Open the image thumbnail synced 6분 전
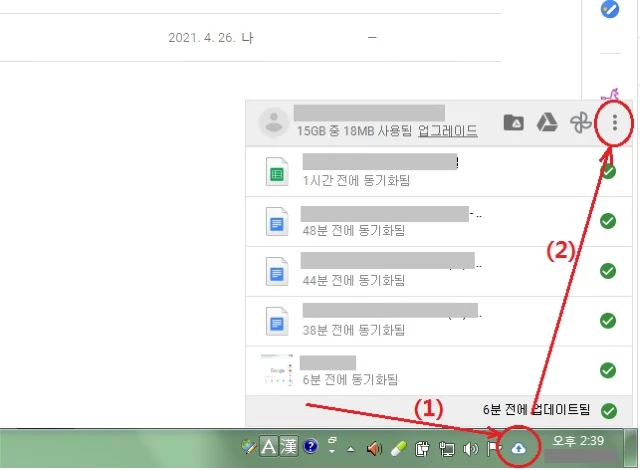This screenshot has height=470, width=640. 277,370
